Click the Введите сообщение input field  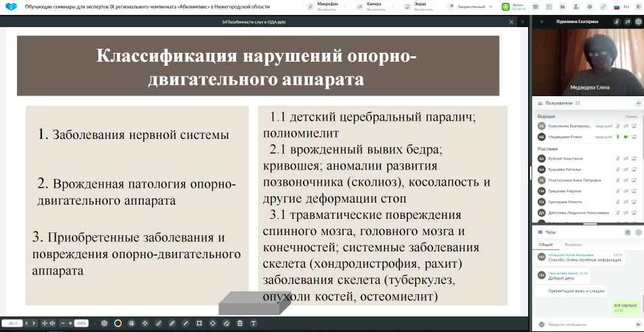click(591, 324)
